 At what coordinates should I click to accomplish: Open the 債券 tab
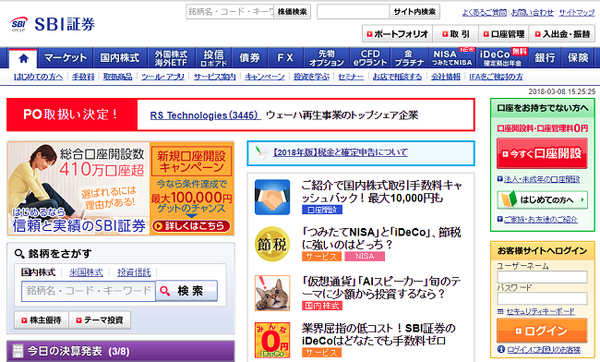coord(250,58)
